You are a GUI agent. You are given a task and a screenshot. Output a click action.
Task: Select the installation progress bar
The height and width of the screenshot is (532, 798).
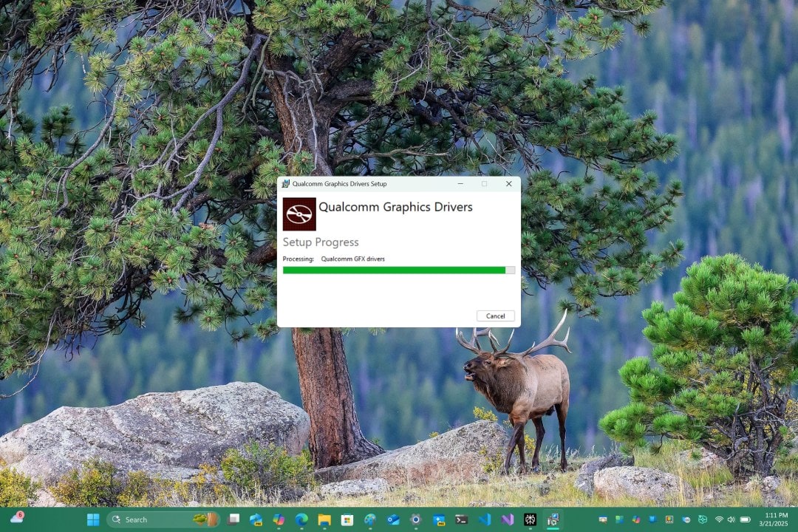398,270
